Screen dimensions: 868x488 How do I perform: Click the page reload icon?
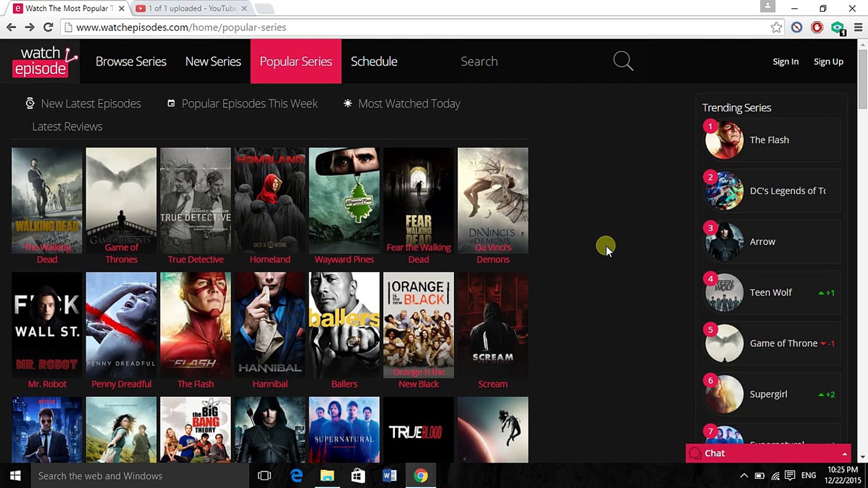pos(48,27)
